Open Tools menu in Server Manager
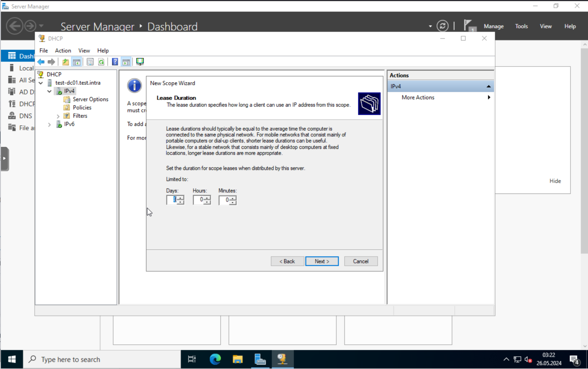The width and height of the screenshot is (588, 369). coord(521,26)
